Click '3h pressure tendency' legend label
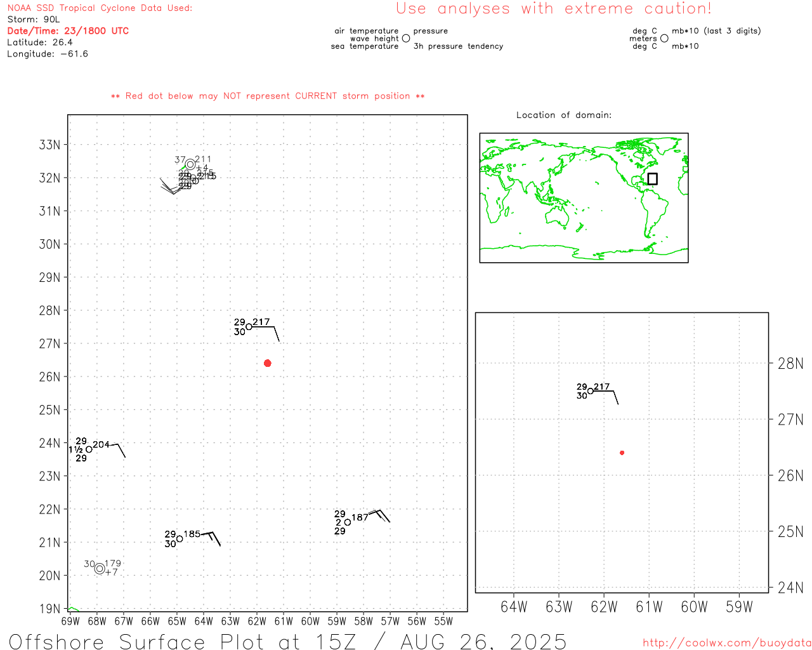This screenshot has height=650, width=812. 458,46
